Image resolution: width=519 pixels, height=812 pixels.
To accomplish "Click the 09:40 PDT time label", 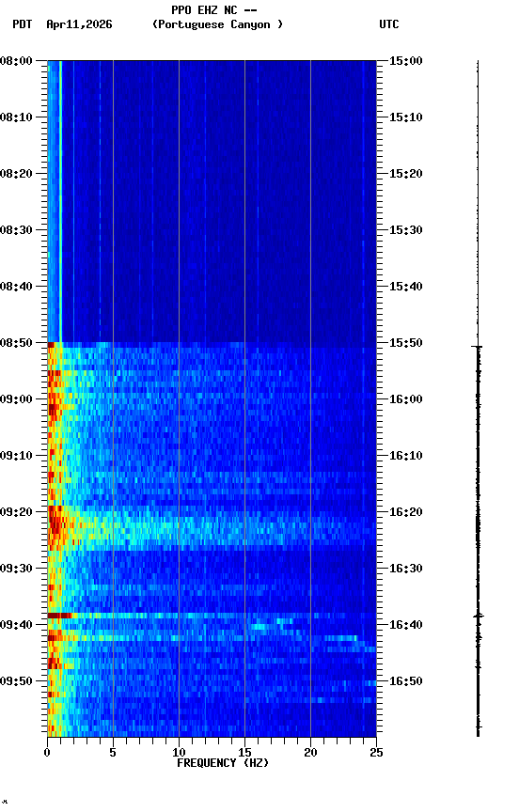I will click(16, 625).
